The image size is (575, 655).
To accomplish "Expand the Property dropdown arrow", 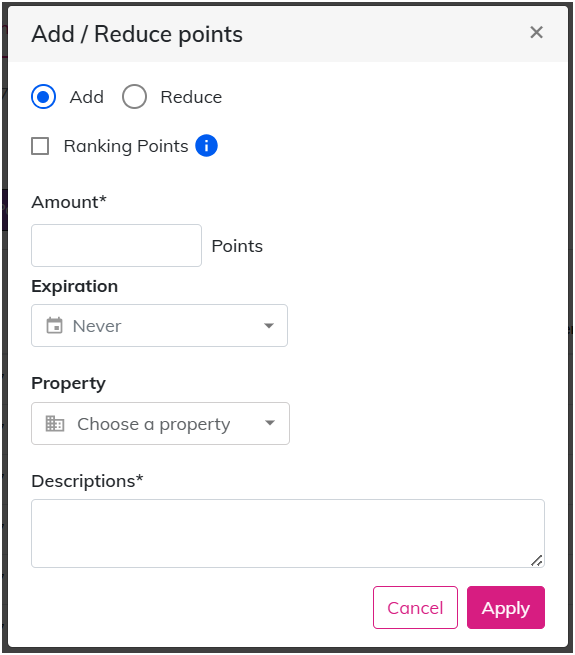I will click(x=270, y=423).
